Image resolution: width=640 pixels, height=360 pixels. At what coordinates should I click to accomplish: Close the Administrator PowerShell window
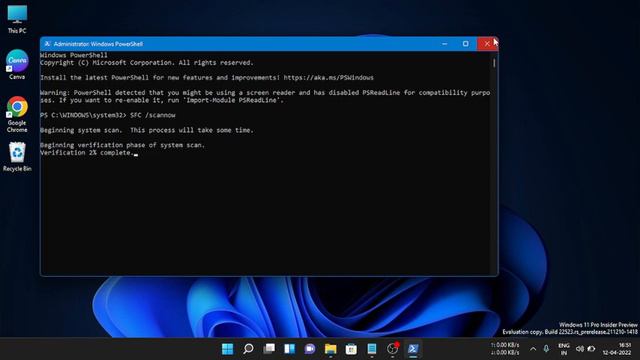click(487, 44)
